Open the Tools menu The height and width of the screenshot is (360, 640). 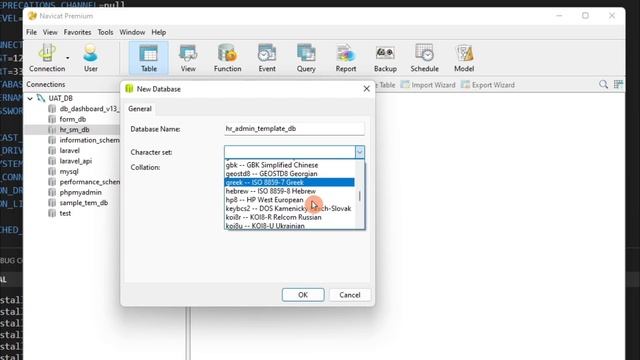pyautogui.click(x=105, y=32)
